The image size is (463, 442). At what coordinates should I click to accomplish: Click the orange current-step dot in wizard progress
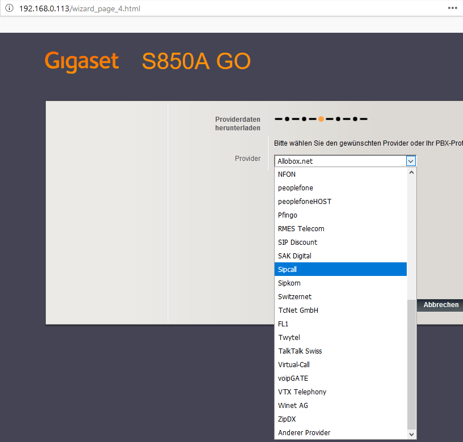[321, 119]
